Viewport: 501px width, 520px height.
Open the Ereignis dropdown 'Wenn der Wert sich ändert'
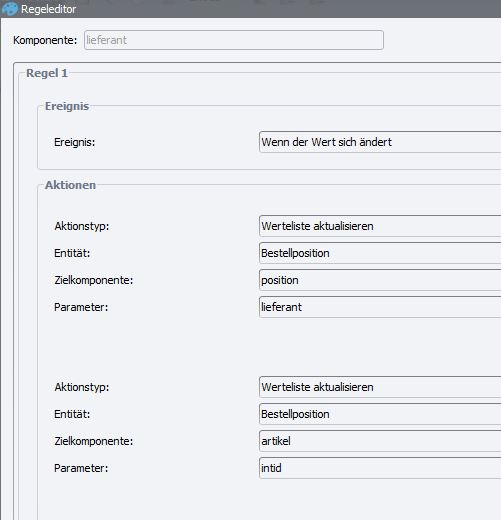[x=380, y=142]
